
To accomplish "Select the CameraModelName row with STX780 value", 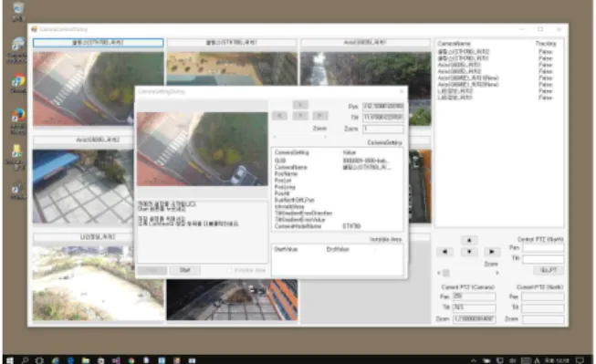I will (x=337, y=226).
